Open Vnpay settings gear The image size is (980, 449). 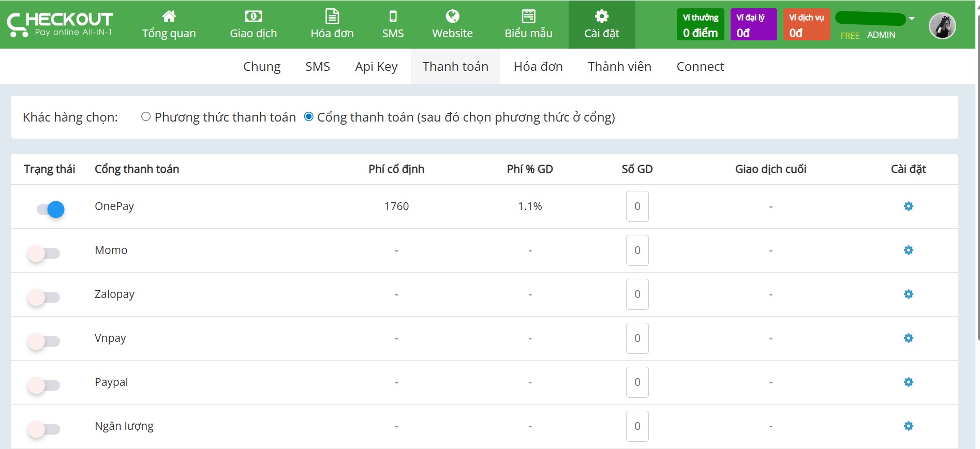click(908, 338)
